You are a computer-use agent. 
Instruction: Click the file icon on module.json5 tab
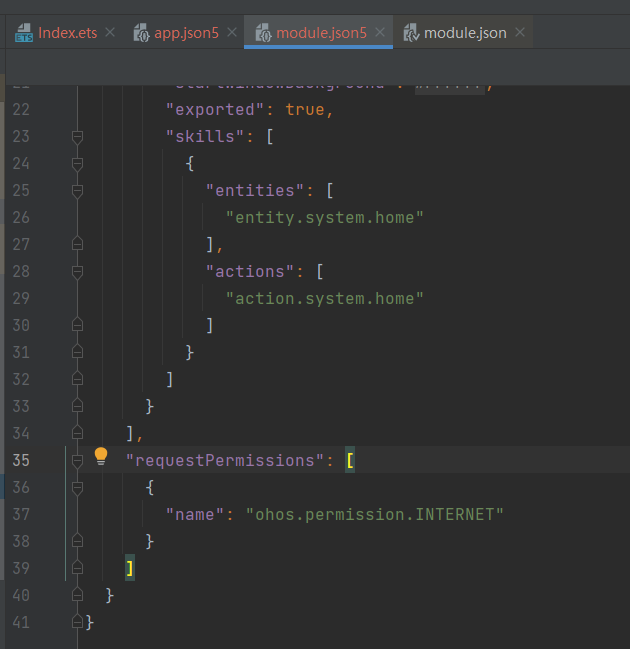pos(263,33)
